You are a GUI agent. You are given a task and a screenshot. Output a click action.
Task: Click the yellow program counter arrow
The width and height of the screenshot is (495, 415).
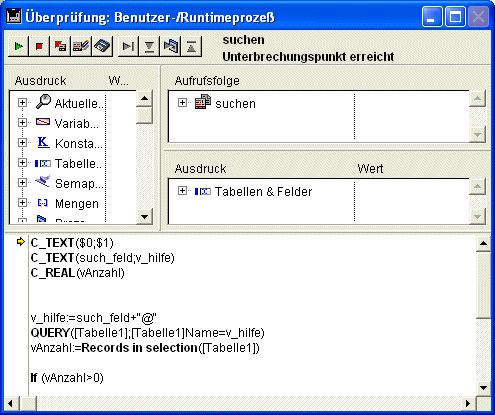pyautogui.click(x=21, y=242)
